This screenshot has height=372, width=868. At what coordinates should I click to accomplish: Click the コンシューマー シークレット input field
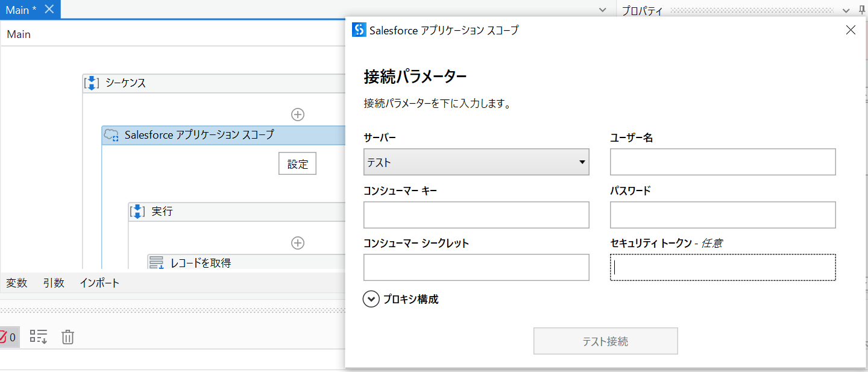click(x=476, y=267)
